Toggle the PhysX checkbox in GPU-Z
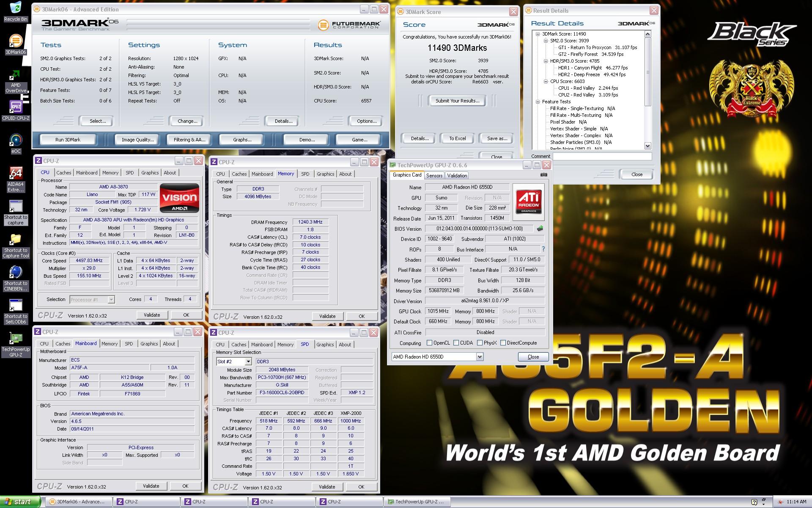 point(480,343)
